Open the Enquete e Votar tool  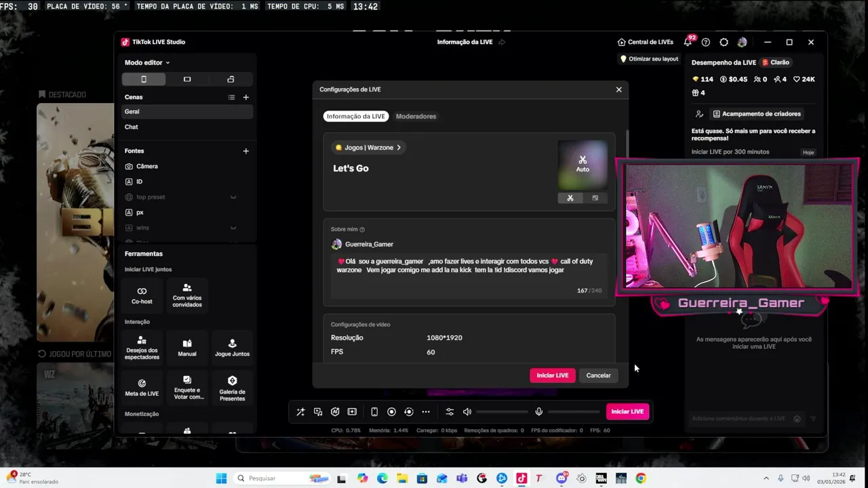(187, 387)
